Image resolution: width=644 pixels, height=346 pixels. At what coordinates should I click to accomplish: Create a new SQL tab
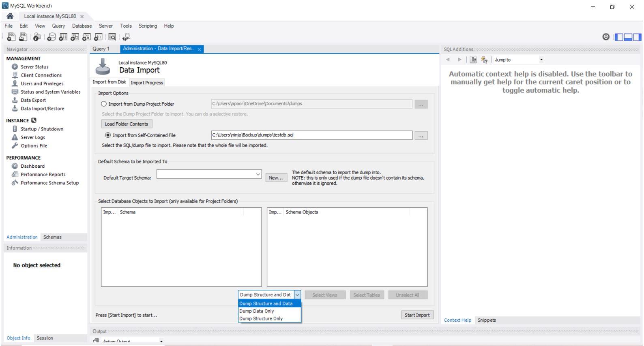click(11, 37)
